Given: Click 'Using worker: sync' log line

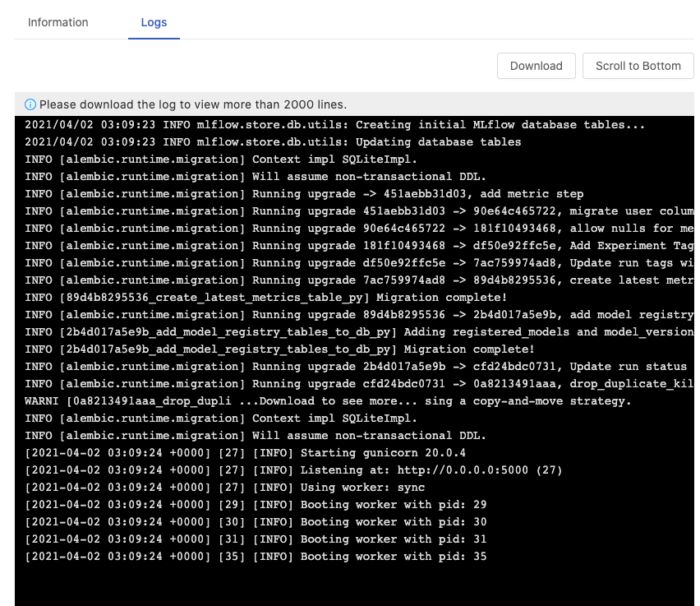Looking at the screenshot, I should click(224, 488).
